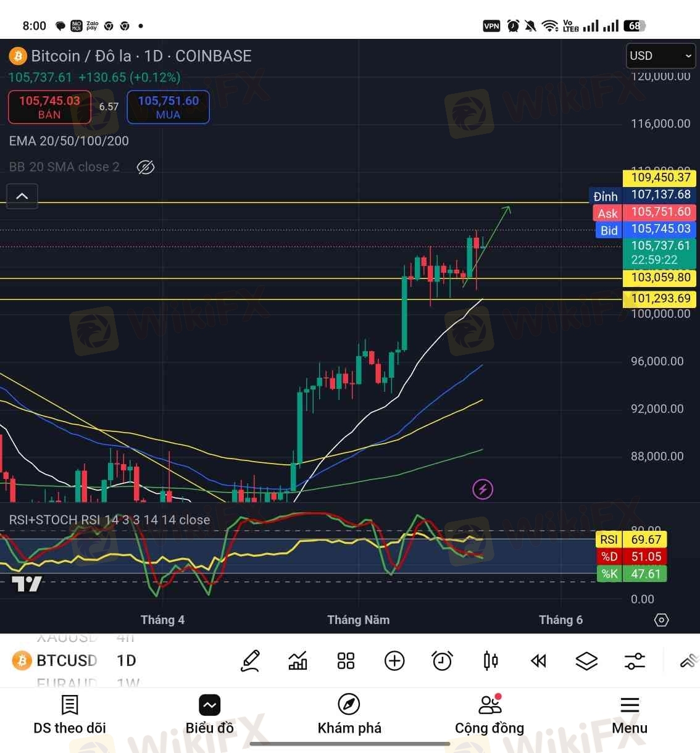Tap the Ask 105,751.60 price label
Screen dimensions: 700x753
click(x=645, y=212)
